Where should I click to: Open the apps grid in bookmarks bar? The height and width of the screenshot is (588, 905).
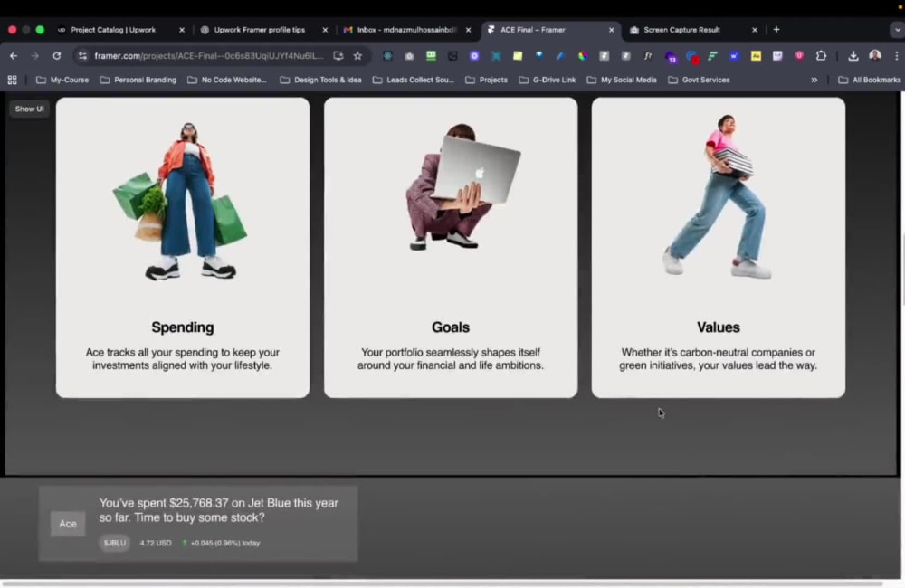point(12,81)
